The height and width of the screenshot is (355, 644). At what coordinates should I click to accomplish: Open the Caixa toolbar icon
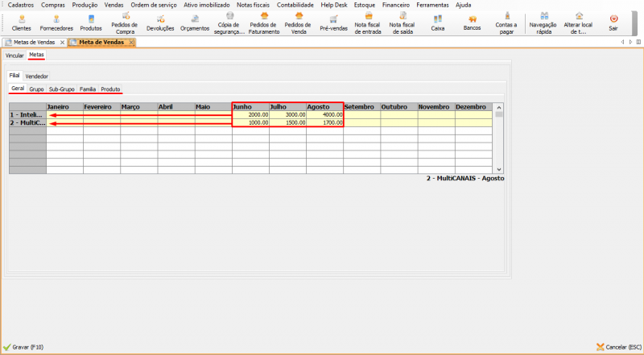[437, 18]
